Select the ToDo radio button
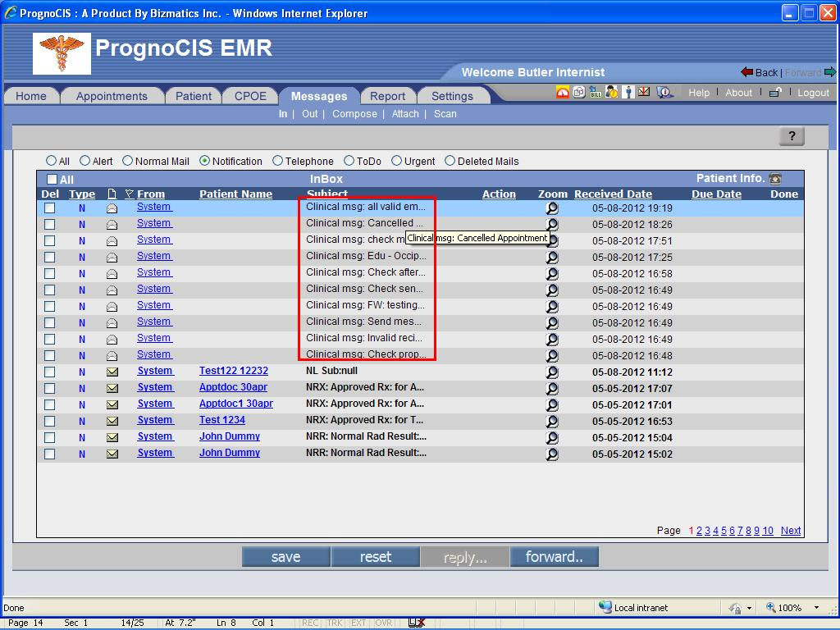This screenshot has height=630, width=840. [349, 161]
